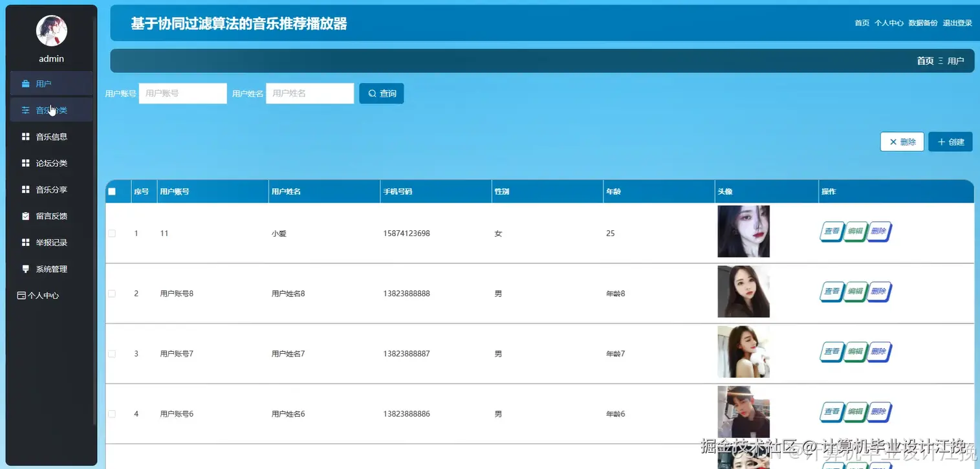Click the plus icon on the 创建 button
980x469 pixels.
(x=941, y=142)
